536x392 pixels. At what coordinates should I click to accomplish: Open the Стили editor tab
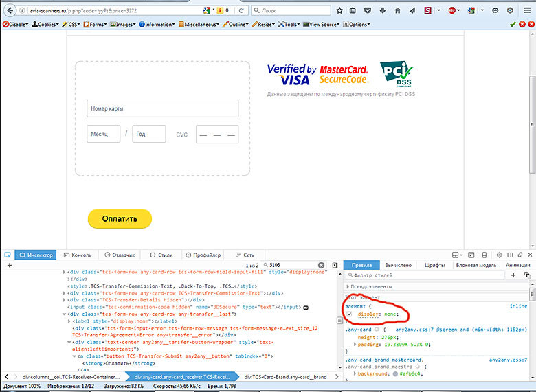pyautogui.click(x=161, y=255)
